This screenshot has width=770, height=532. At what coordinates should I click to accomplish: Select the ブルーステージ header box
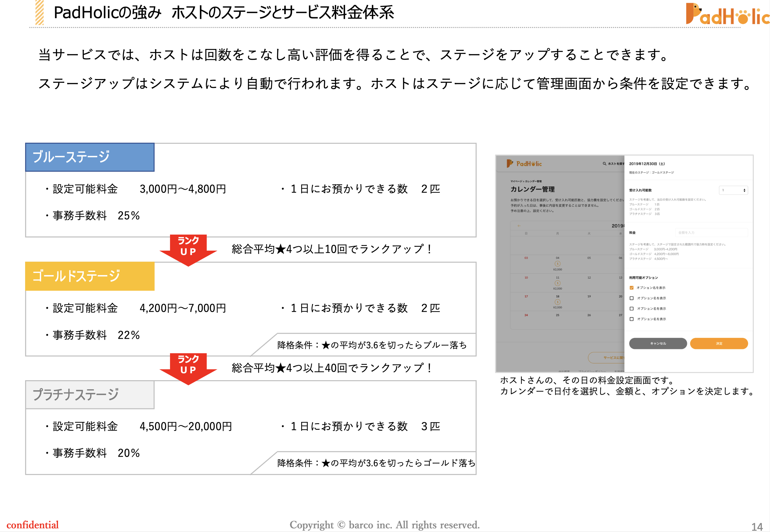[x=90, y=157]
